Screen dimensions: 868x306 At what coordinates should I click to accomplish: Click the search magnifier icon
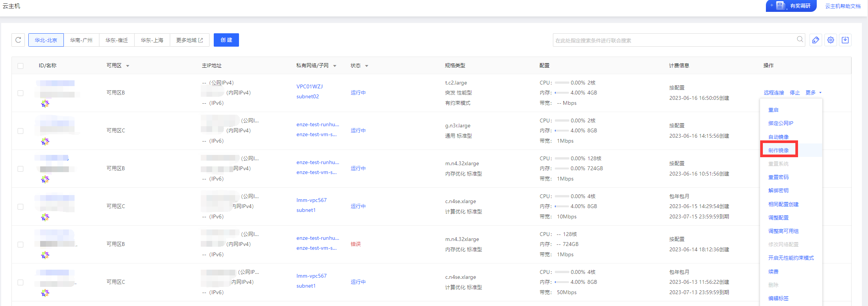coord(800,39)
